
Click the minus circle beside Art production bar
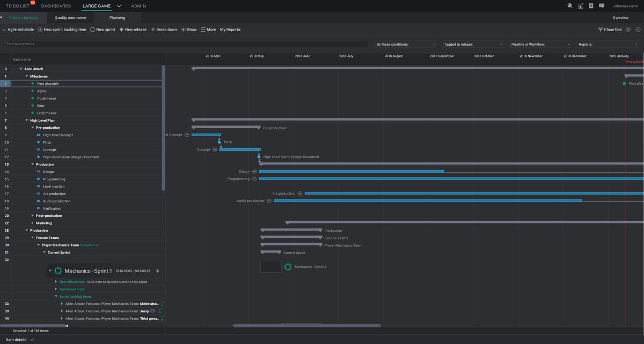pyautogui.click(x=300, y=194)
